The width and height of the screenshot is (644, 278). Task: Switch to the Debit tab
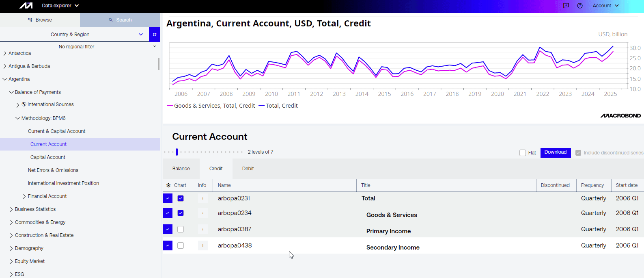click(x=248, y=169)
